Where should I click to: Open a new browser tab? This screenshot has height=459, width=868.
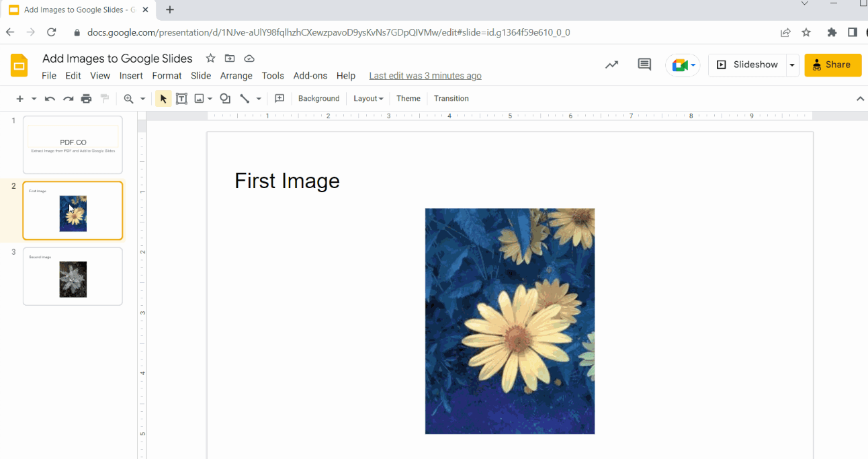[169, 9]
